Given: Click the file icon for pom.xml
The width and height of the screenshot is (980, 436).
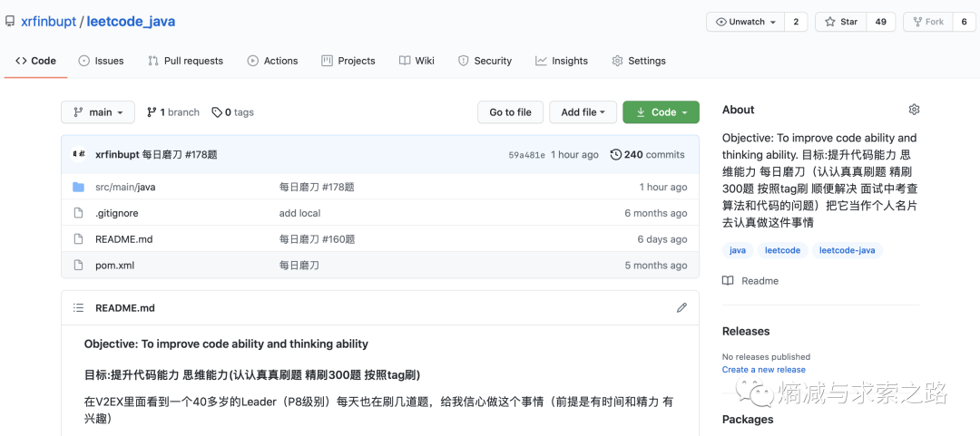Looking at the screenshot, I should pos(78,266).
